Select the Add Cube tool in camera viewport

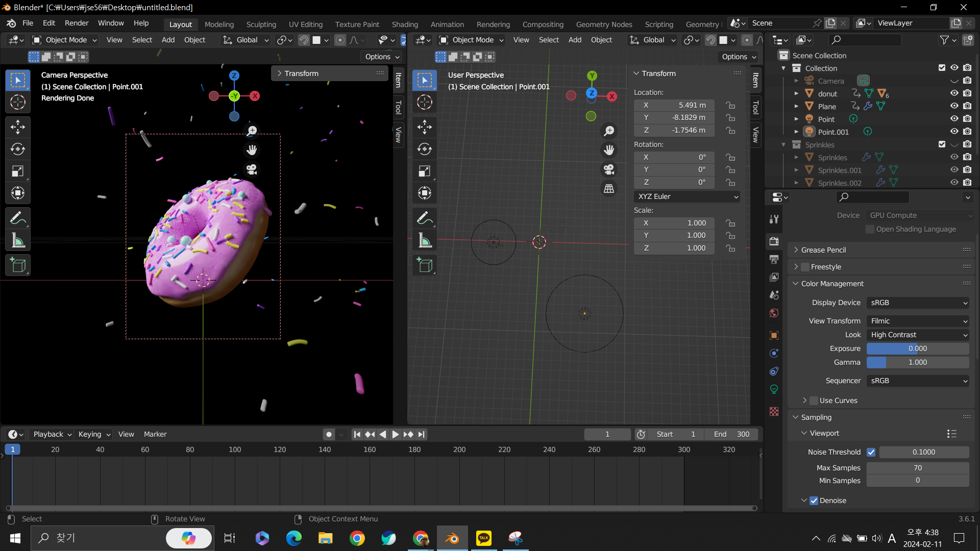[x=18, y=265]
